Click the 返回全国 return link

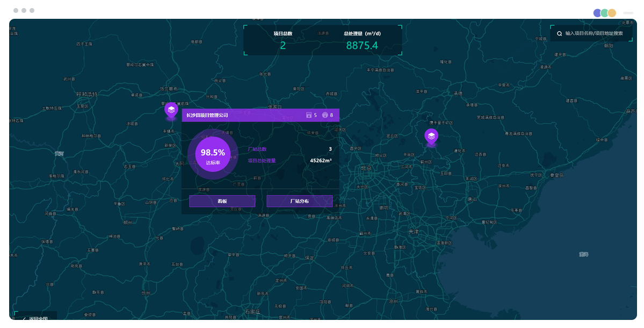[38, 319]
